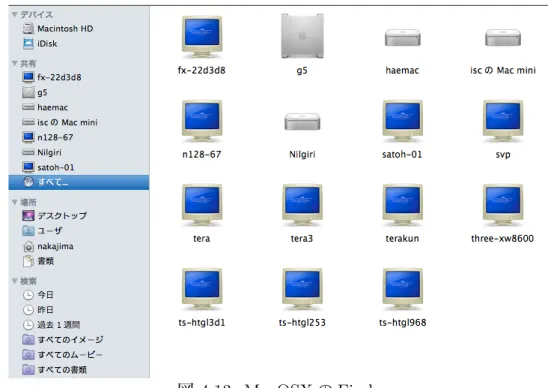The width and height of the screenshot is (548, 388).
Task: Open the fx-22d3d8 computer icon in main pane
Action: pyautogui.click(x=202, y=37)
